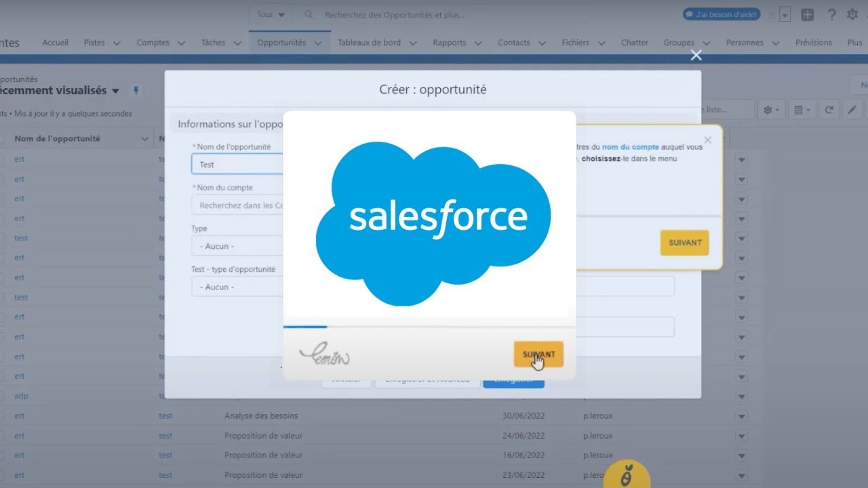Go to the Accueil tab
The width and height of the screenshot is (868, 488).
(x=56, y=43)
